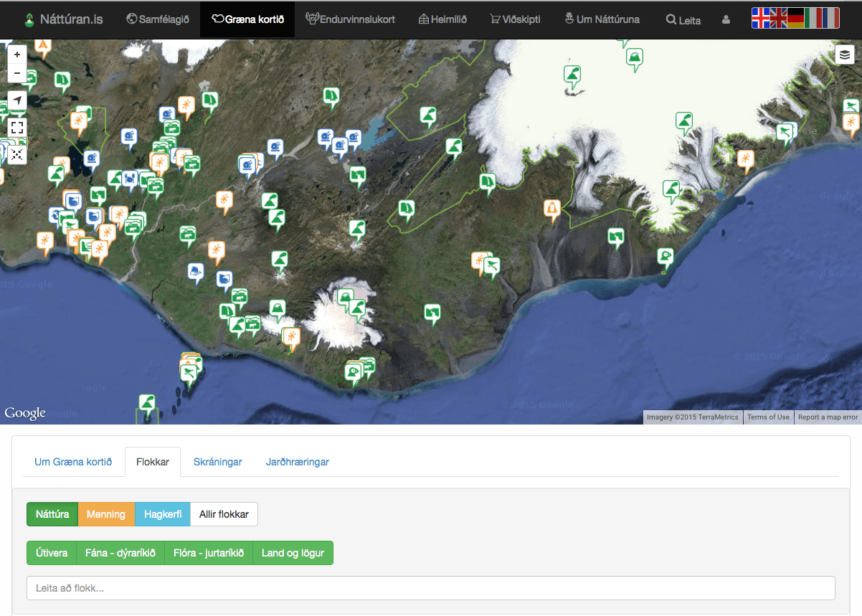The image size is (862, 616).
Task: Toggle the Náttúra category filter
Action: [52, 514]
